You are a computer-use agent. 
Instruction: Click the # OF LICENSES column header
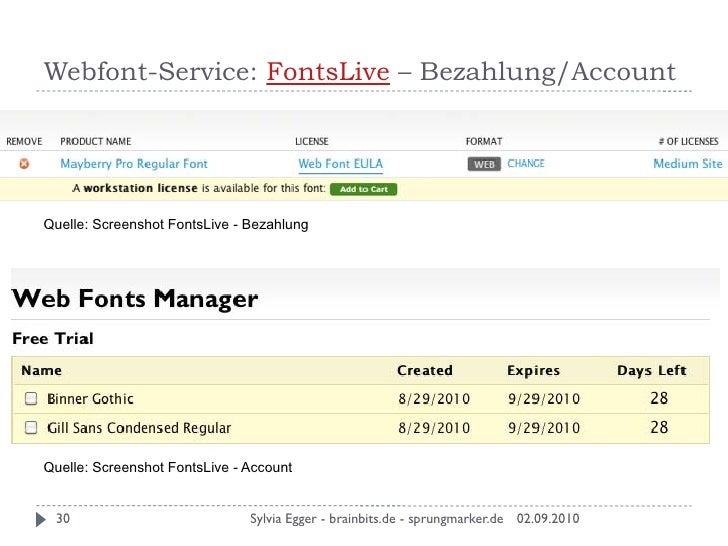pos(688,141)
